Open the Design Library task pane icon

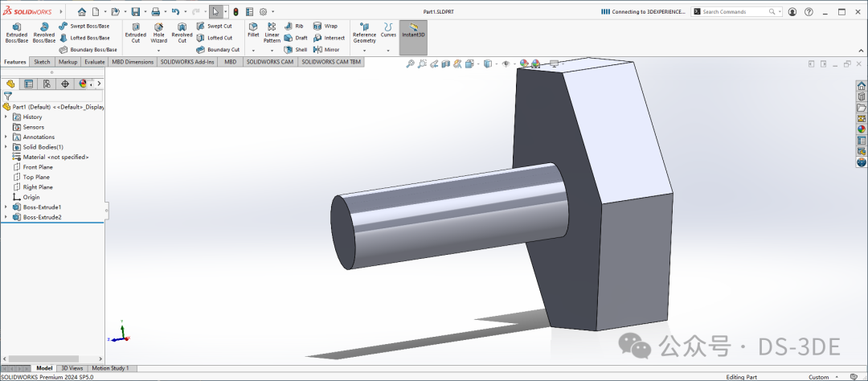tap(862, 97)
